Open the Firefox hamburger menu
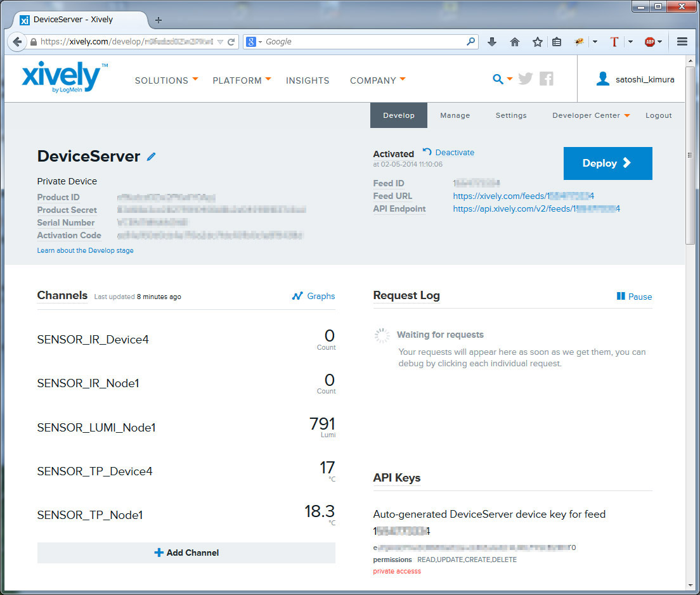Screen dimensions: 700x595 (682, 42)
